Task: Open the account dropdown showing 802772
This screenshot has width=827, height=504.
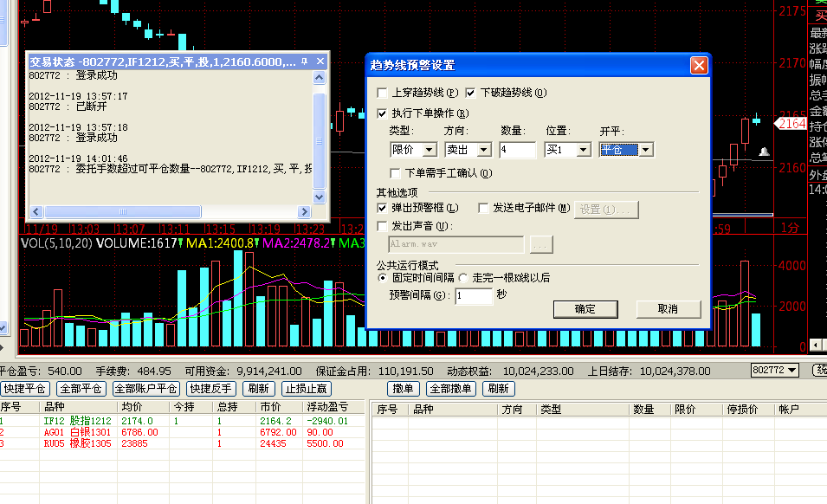Action: [x=774, y=371]
